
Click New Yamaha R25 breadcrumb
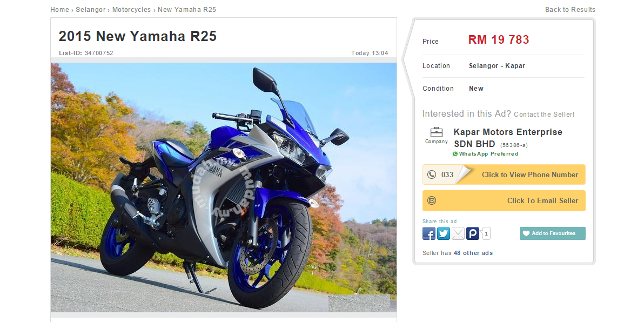tap(187, 9)
